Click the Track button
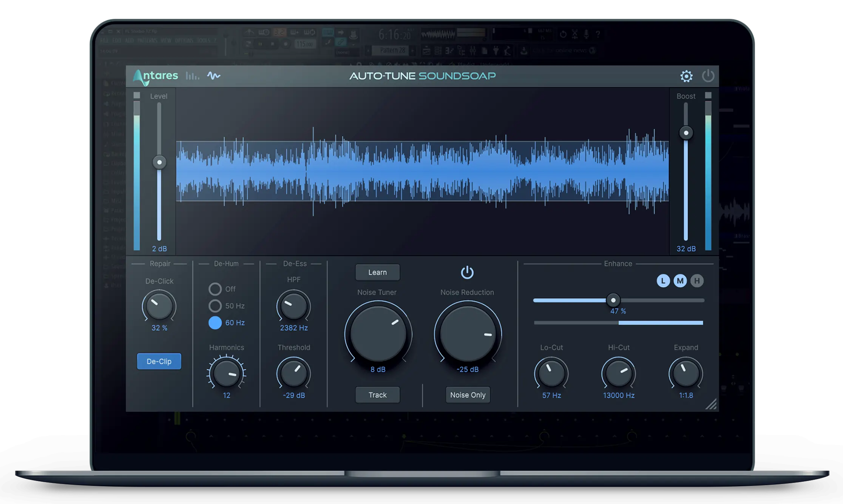 coord(377,395)
